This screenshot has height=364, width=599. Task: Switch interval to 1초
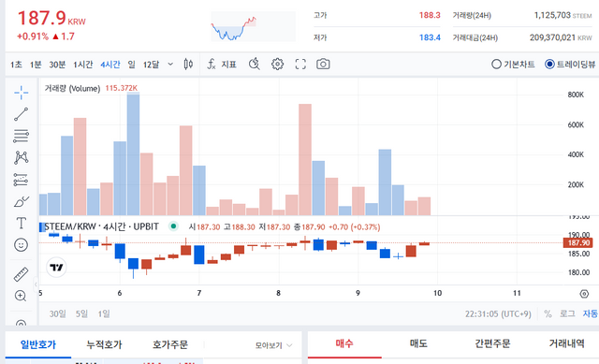click(16, 65)
